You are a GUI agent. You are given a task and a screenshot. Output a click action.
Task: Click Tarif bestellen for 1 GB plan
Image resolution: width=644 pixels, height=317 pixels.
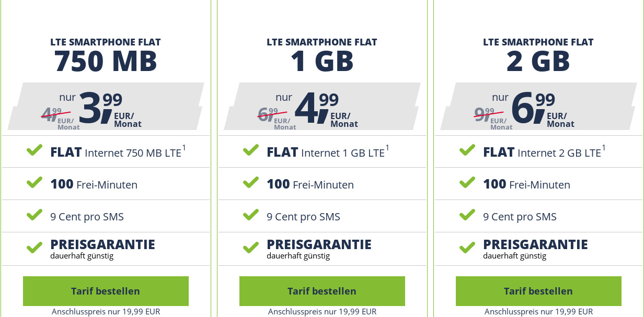[322, 291]
